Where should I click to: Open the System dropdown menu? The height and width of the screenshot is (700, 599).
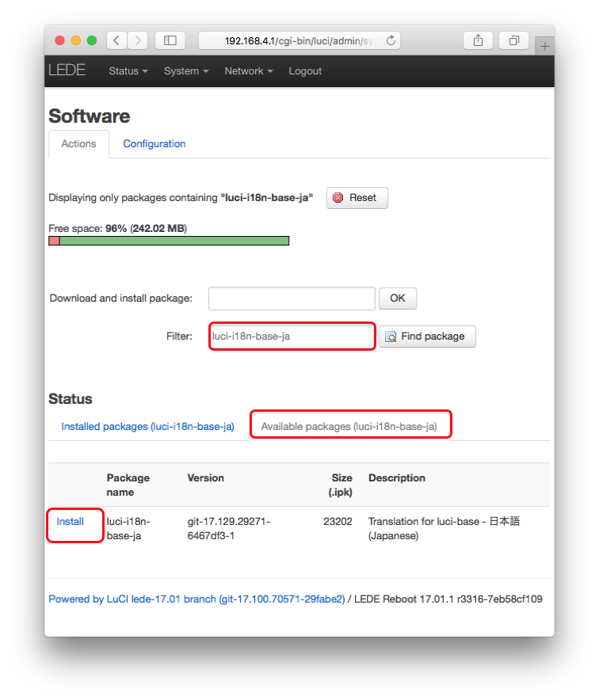tap(186, 71)
